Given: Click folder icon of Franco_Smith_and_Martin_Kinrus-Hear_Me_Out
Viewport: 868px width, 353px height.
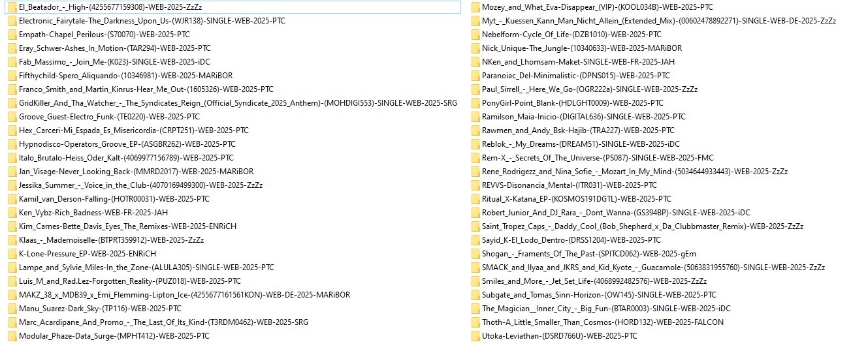Looking at the screenshot, I should click(x=12, y=89).
